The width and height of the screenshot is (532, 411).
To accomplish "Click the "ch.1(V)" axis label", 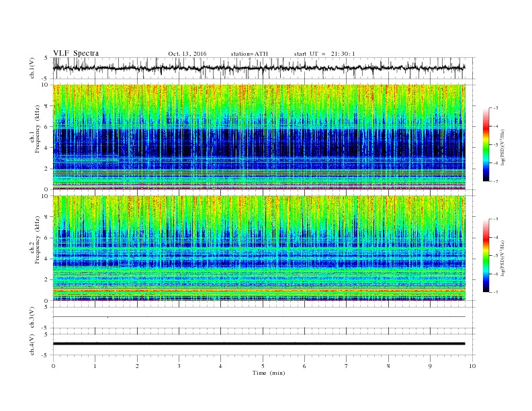I will coord(32,68).
